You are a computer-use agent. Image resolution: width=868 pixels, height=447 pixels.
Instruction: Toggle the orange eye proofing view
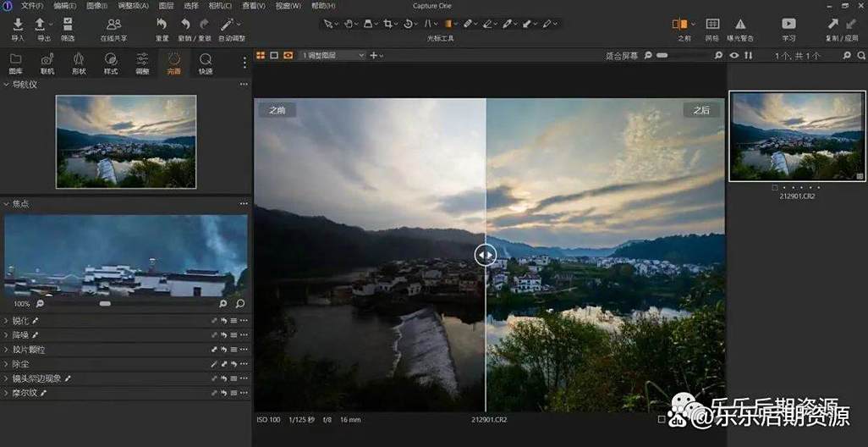pos(288,55)
